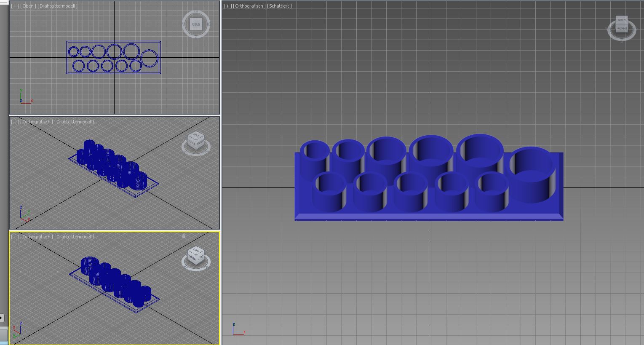Click [Drahtgittermodell] label in the top viewport
Screen dimensions: 644x345
click(x=57, y=6)
